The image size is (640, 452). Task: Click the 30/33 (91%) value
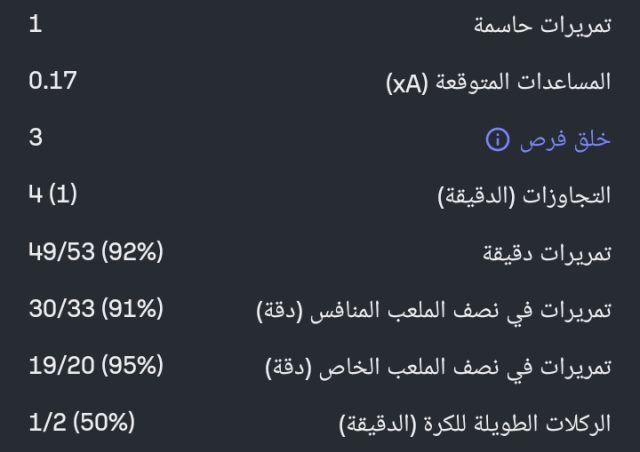[96, 309]
